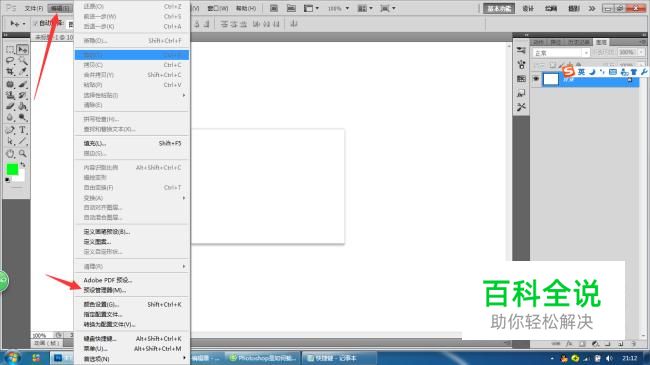The height and width of the screenshot is (365, 650).
Task: Select the Lasso tool
Action: pos(10,61)
